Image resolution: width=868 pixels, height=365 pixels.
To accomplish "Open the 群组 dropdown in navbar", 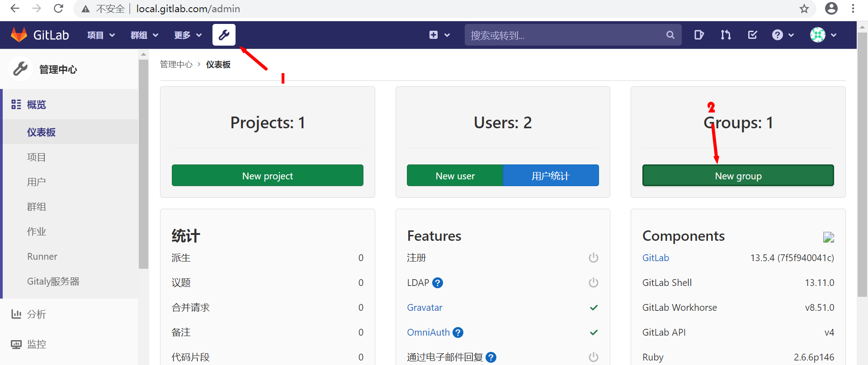I will 144,35.
